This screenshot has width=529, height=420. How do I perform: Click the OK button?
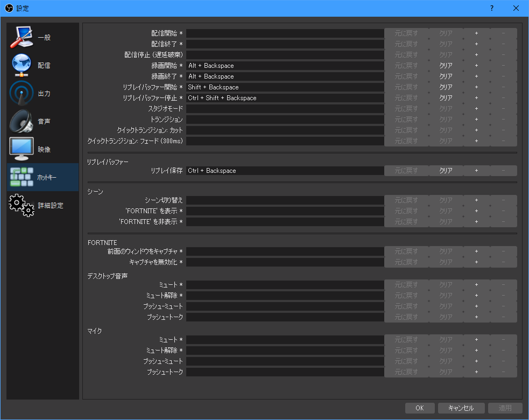tap(420, 408)
